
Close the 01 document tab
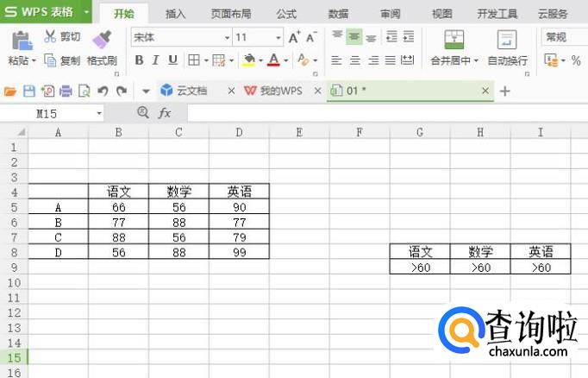485,91
